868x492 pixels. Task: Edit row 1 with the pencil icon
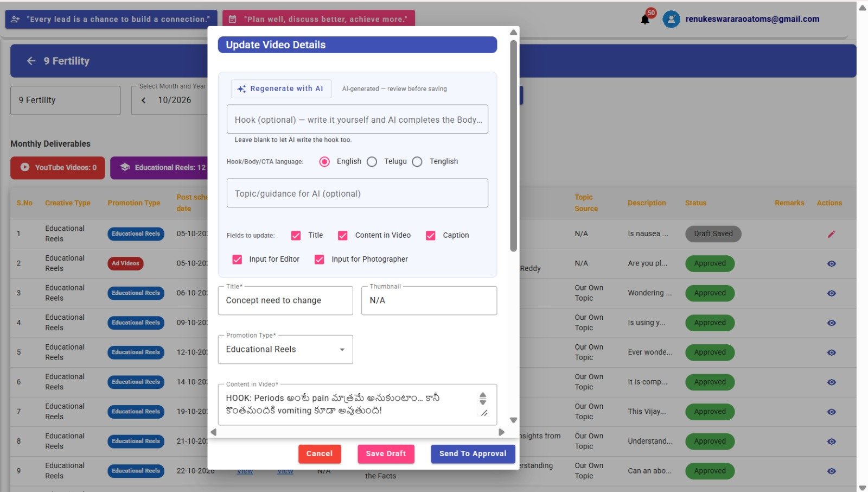[831, 234]
